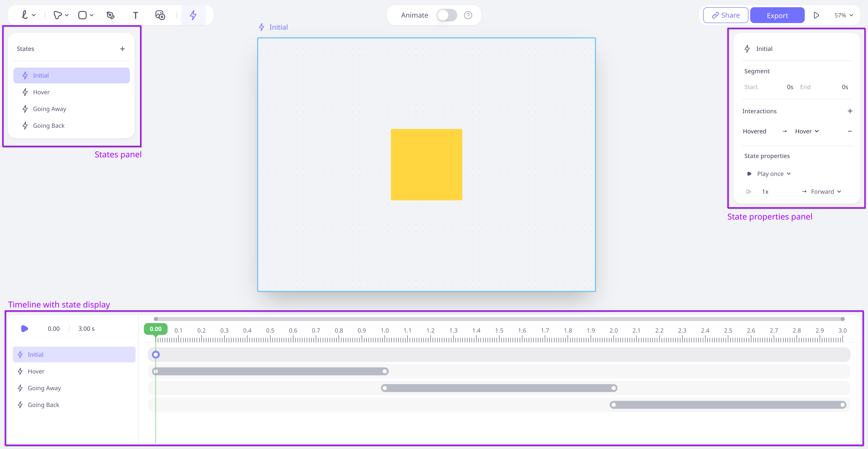Click the Animate help question mark icon
The height and width of the screenshot is (449, 868).
tap(468, 15)
